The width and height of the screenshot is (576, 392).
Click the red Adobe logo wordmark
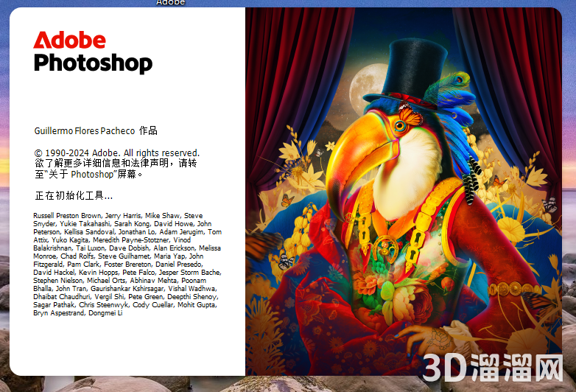[x=69, y=40]
